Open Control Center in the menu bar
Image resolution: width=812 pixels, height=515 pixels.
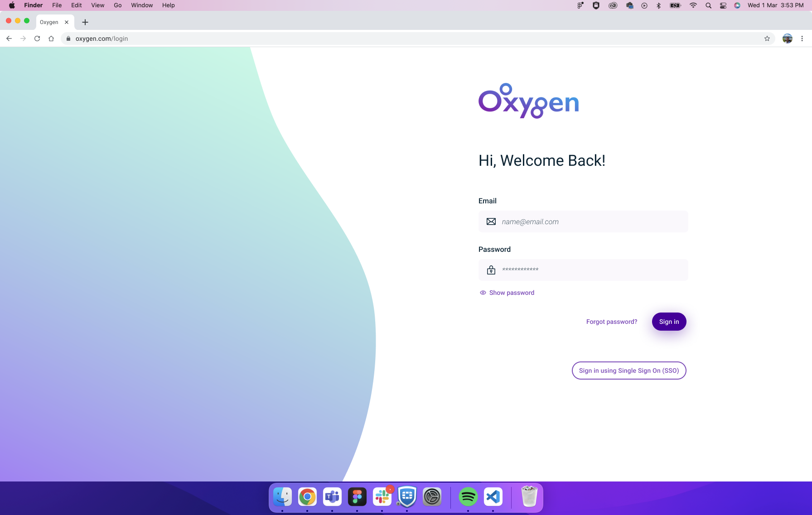tap(723, 5)
